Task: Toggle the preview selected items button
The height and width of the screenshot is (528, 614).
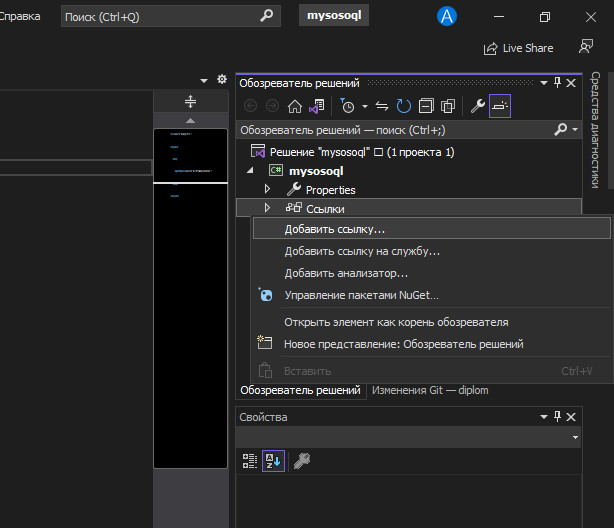Action: point(500,106)
